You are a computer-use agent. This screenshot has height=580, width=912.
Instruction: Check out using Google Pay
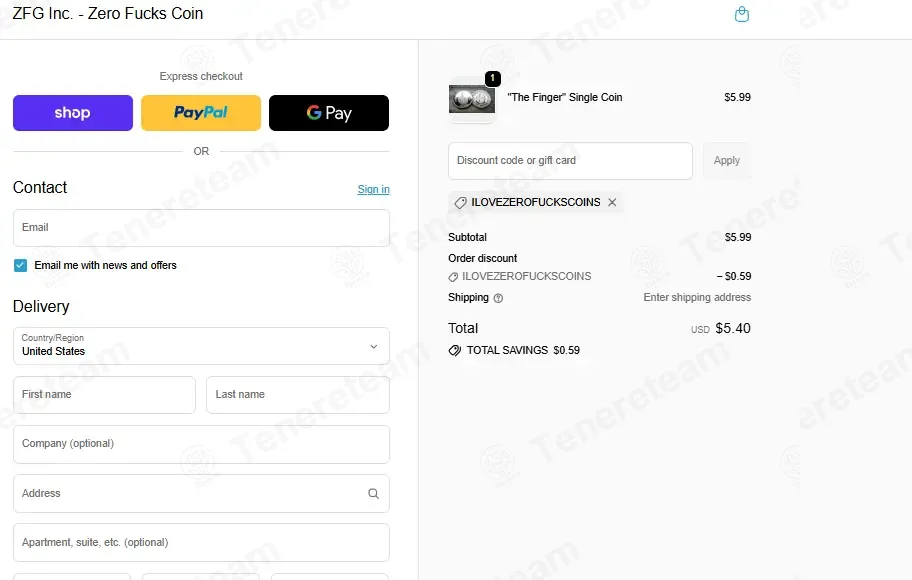tap(329, 113)
